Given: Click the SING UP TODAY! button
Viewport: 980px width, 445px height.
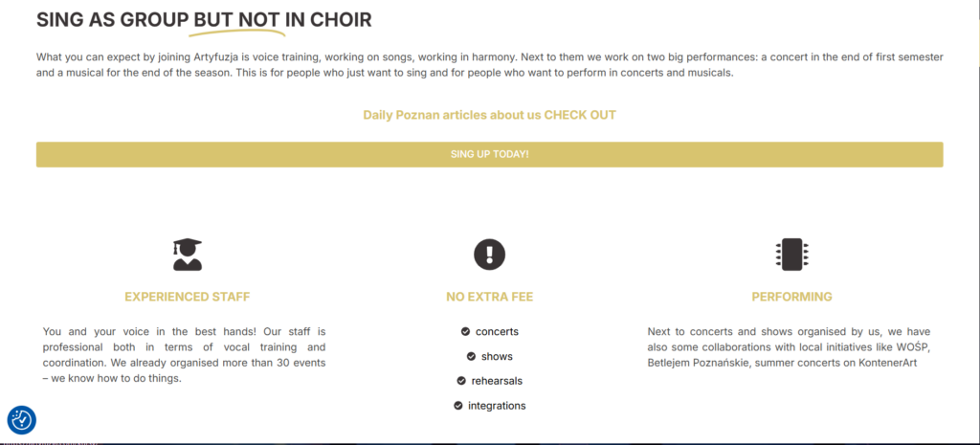Looking at the screenshot, I should click(x=489, y=154).
